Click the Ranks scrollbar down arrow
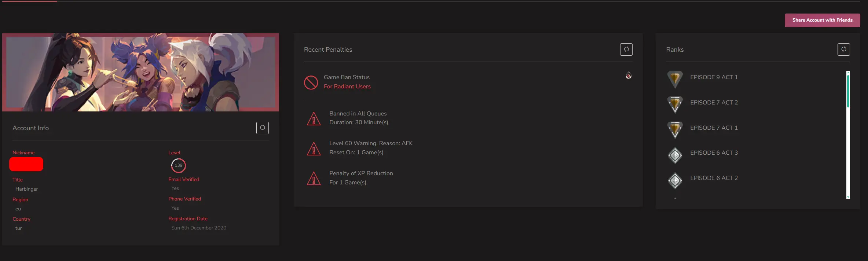The image size is (868, 261). 848,197
